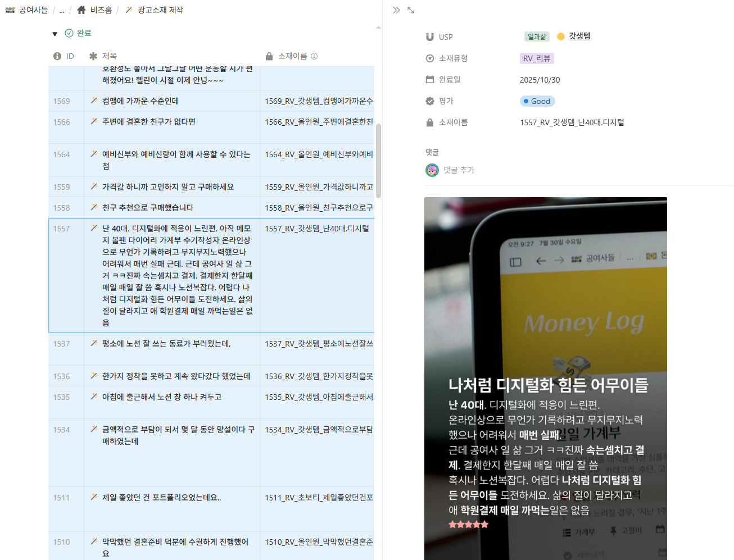
Task: Click the verified-badge icon of the 평가 property
Action: tap(430, 101)
